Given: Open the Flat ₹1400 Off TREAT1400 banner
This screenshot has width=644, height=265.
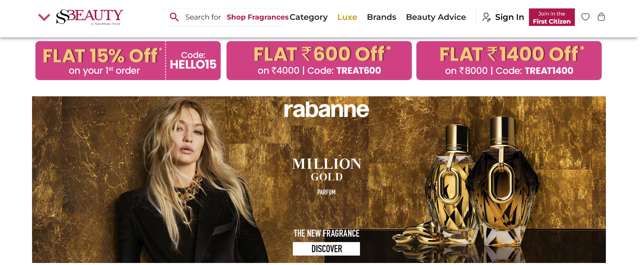Looking at the screenshot, I should pos(509,61).
